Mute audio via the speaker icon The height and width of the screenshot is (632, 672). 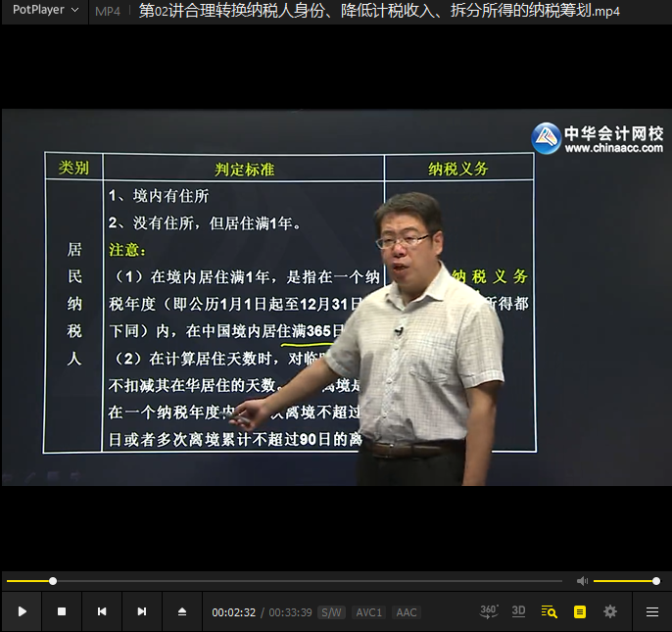582,581
